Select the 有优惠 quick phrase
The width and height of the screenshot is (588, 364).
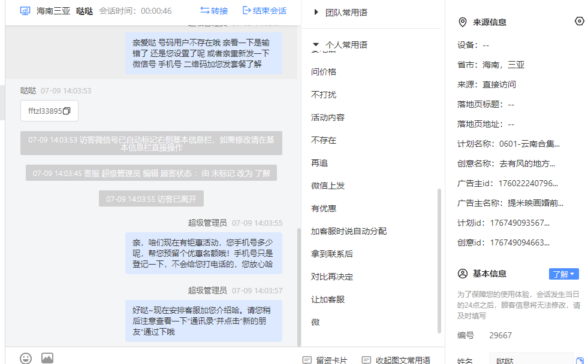(324, 208)
